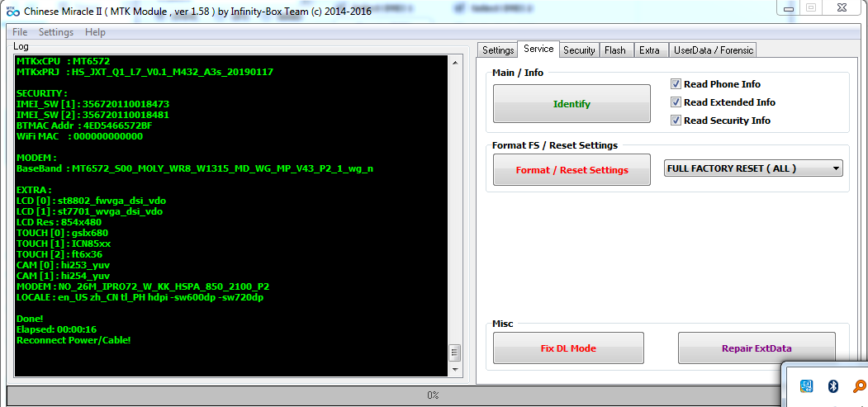Click the IMEI_SW [2] log line
Screen dimensions: 868x407
[92, 115]
